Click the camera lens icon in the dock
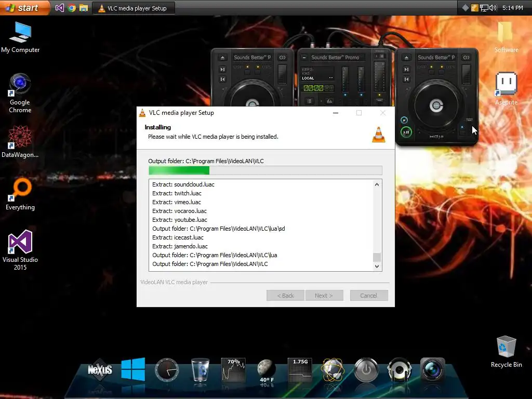The width and height of the screenshot is (532, 399). [433, 369]
